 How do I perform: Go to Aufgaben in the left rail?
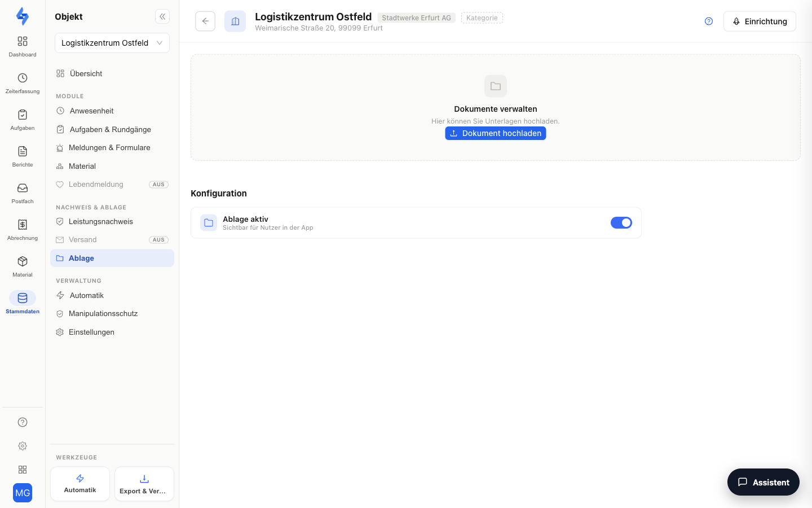point(23,120)
